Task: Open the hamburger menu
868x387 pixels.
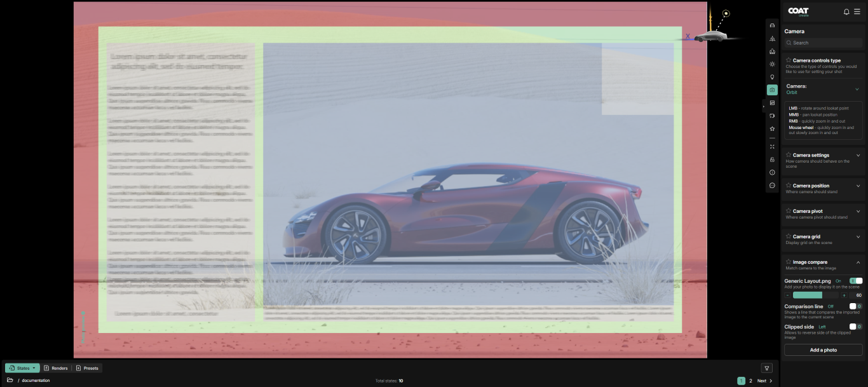Action: pos(857,11)
